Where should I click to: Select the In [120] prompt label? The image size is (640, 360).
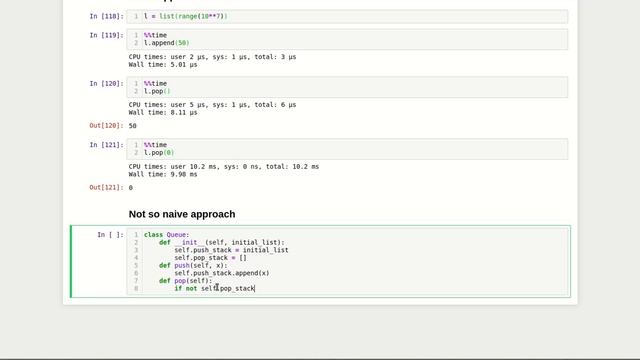coord(106,83)
